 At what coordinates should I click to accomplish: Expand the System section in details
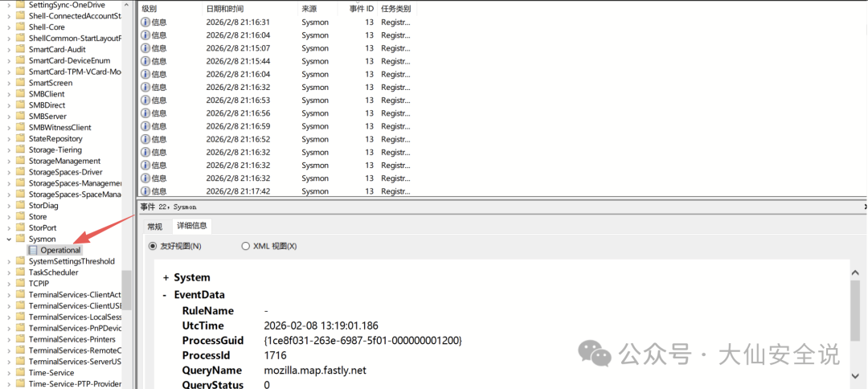(x=166, y=278)
